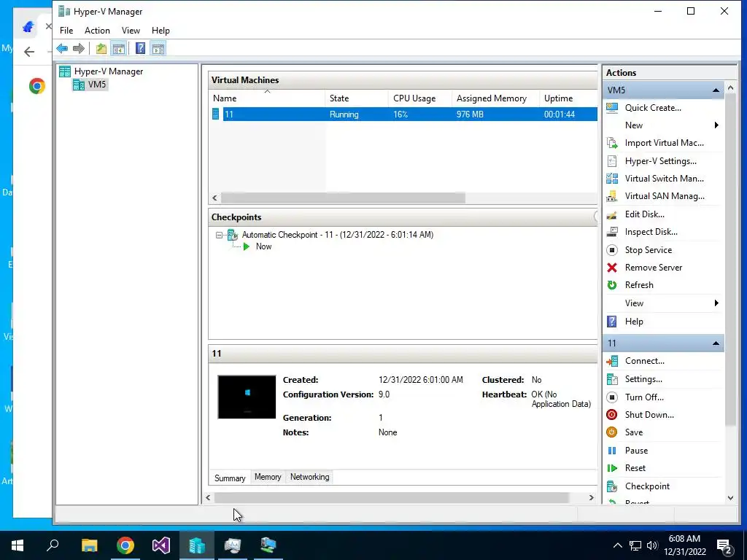Click Virtual Machines list horizontal scrollbar
747x560 pixels.
click(x=343, y=198)
